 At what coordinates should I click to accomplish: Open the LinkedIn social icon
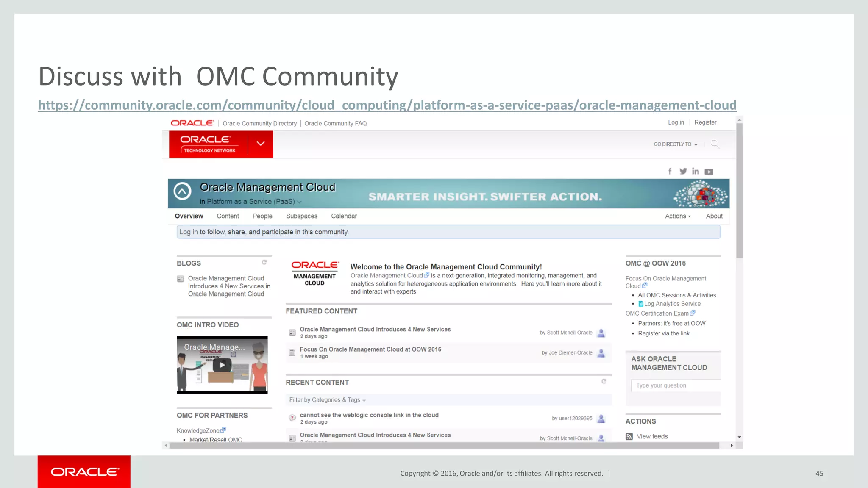(696, 171)
